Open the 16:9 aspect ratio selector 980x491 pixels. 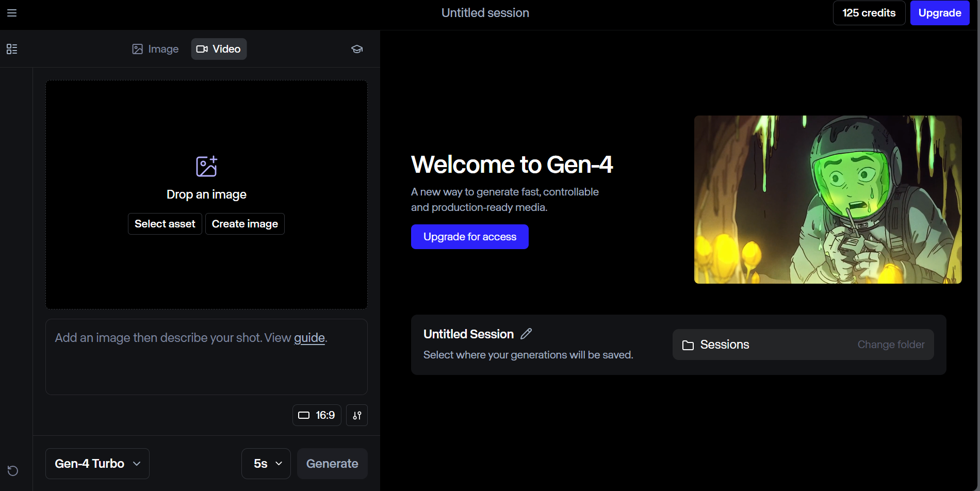(317, 415)
